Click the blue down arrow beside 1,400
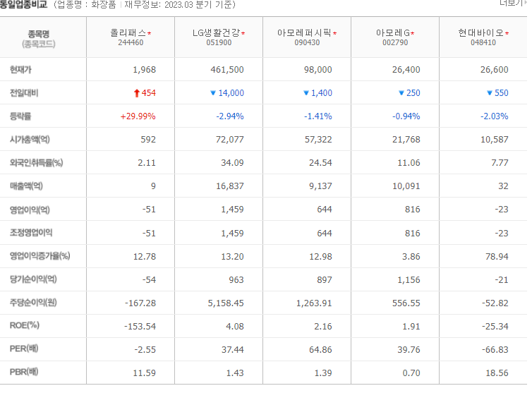Screen dimensions: 532x393 tap(306, 92)
